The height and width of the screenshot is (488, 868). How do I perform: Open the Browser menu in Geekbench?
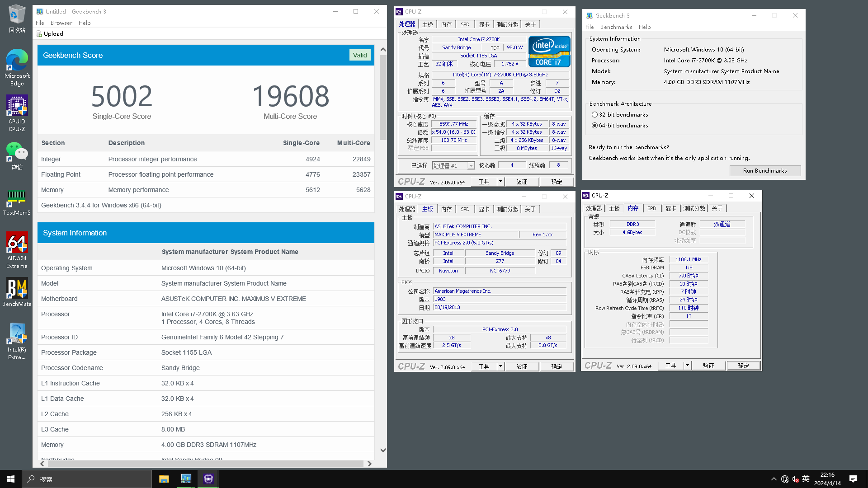[x=61, y=23]
